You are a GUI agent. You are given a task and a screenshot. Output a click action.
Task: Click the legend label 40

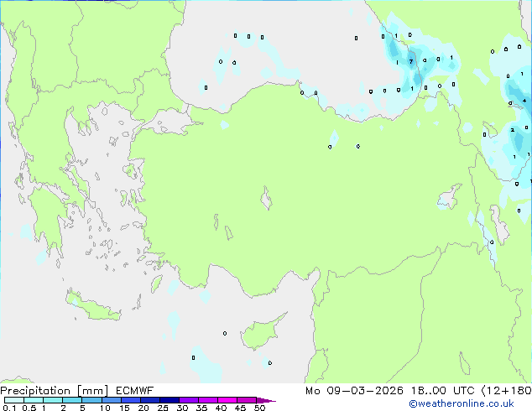click(221, 408)
